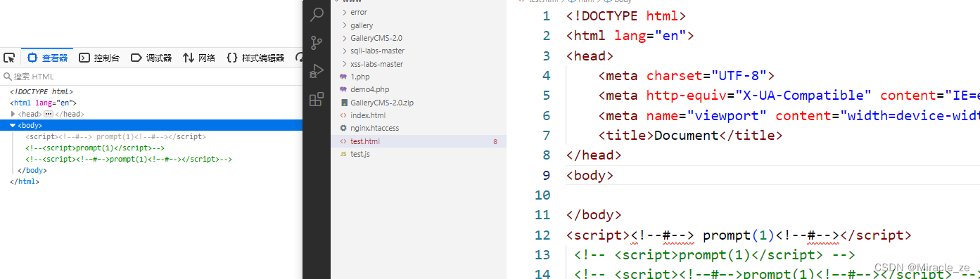The width and height of the screenshot is (980, 279).
Task: Click the ellipsis badge inside head element
Action: pos(49,114)
